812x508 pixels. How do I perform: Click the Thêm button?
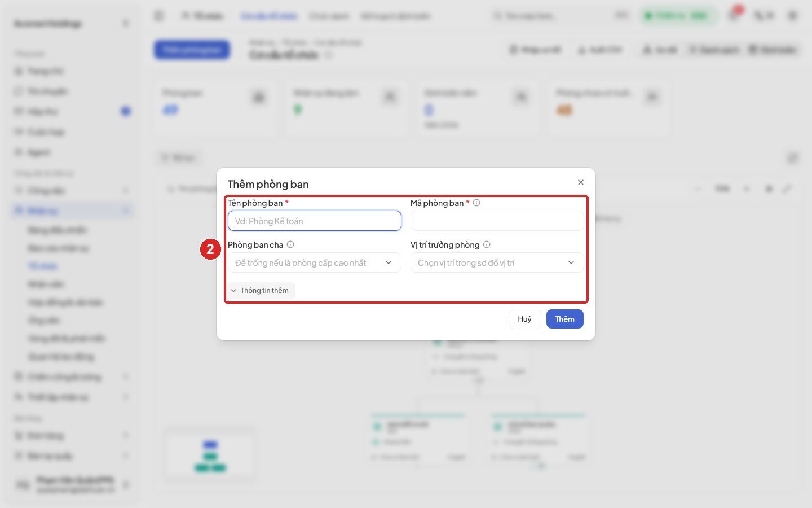(565, 319)
